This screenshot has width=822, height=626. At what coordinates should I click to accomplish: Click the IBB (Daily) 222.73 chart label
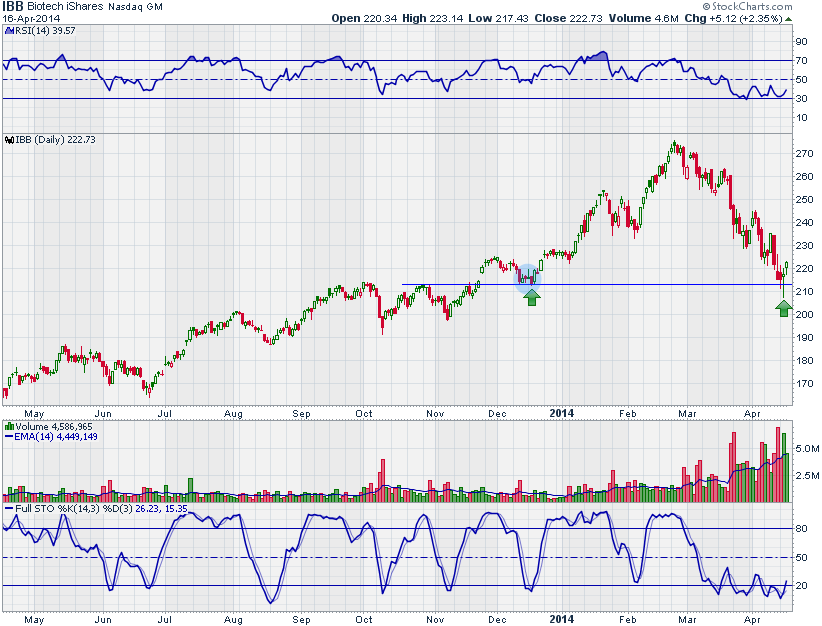pos(56,140)
